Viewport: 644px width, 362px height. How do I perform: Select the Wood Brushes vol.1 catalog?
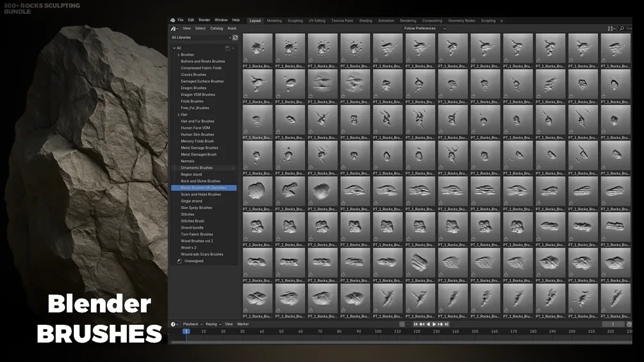[197, 241]
